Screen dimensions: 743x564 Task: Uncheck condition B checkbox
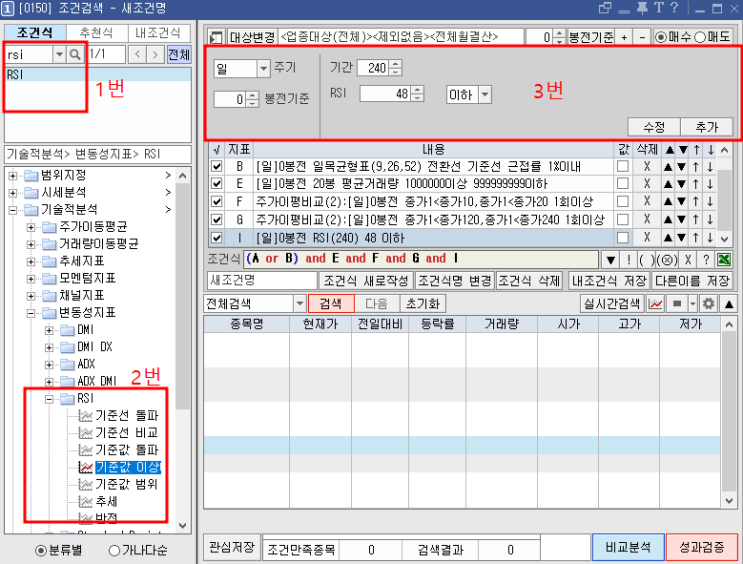tap(217, 166)
